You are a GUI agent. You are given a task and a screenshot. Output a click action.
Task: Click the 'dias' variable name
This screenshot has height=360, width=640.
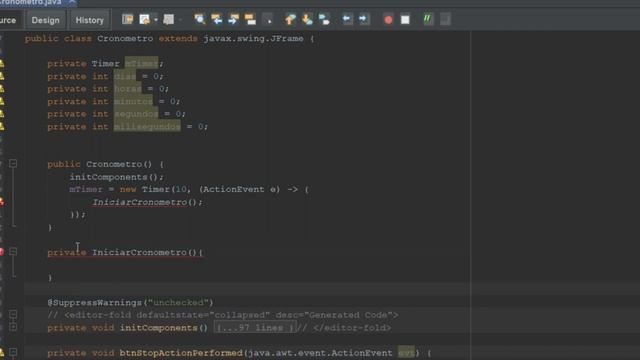124,76
